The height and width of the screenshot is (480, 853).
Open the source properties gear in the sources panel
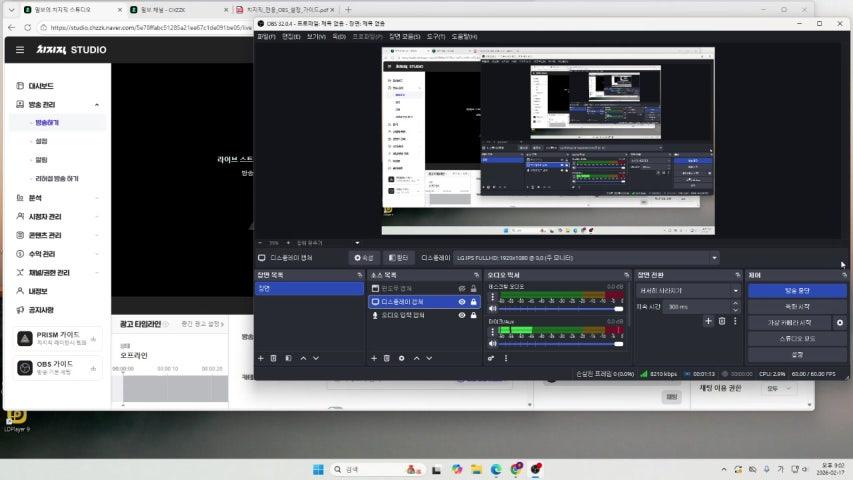(402, 358)
